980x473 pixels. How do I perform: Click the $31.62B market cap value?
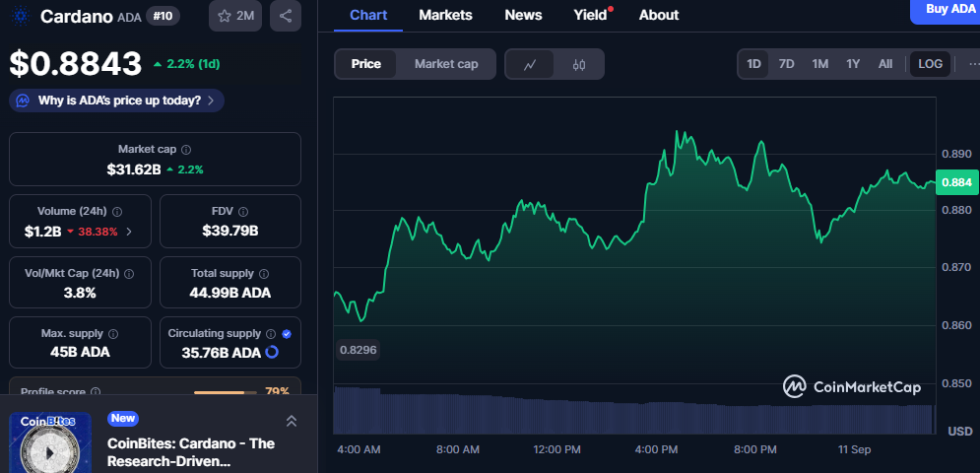click(134, 169)
